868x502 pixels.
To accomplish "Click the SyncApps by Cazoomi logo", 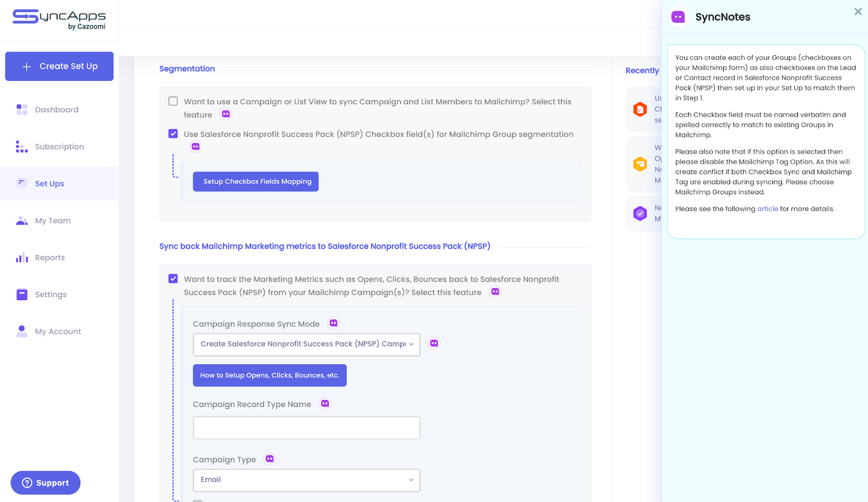I will pyautogui.click(x=59, y=20).
